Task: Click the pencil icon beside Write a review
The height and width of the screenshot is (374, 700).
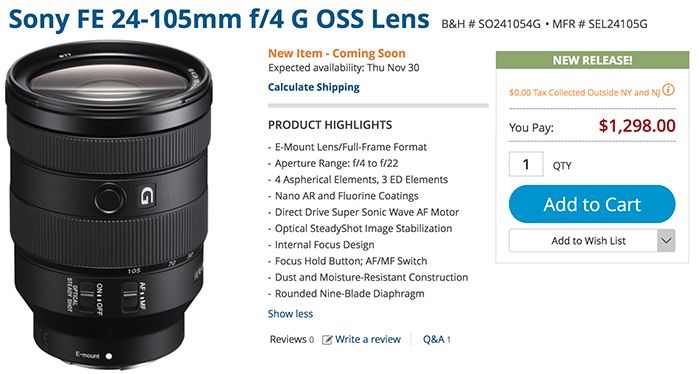Action: (327, 340)
